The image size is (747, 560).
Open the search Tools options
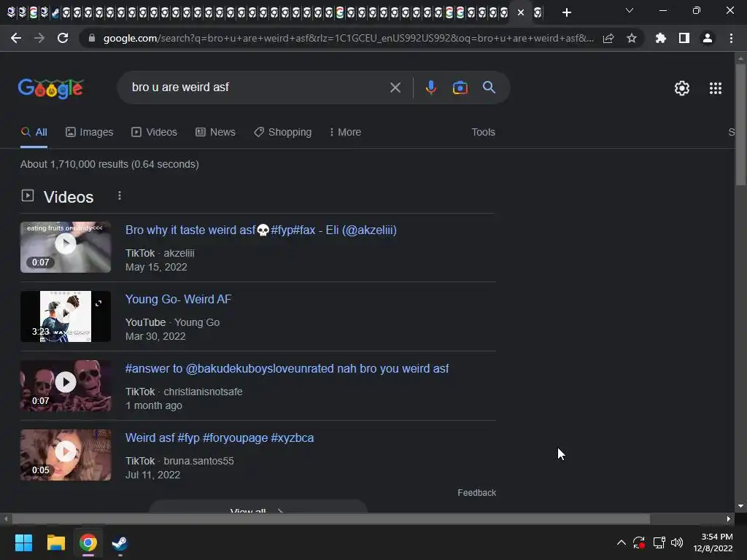click(x=483, y=133)
